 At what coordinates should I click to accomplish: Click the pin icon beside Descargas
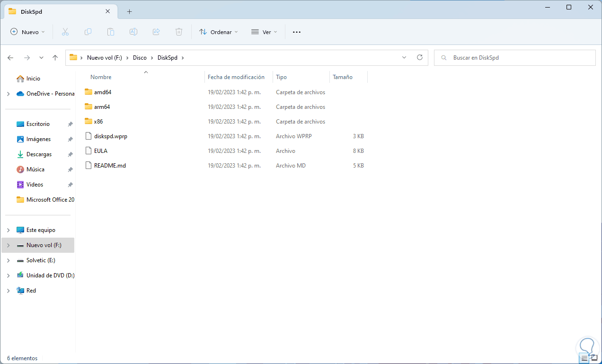click(x=70, y=154)
